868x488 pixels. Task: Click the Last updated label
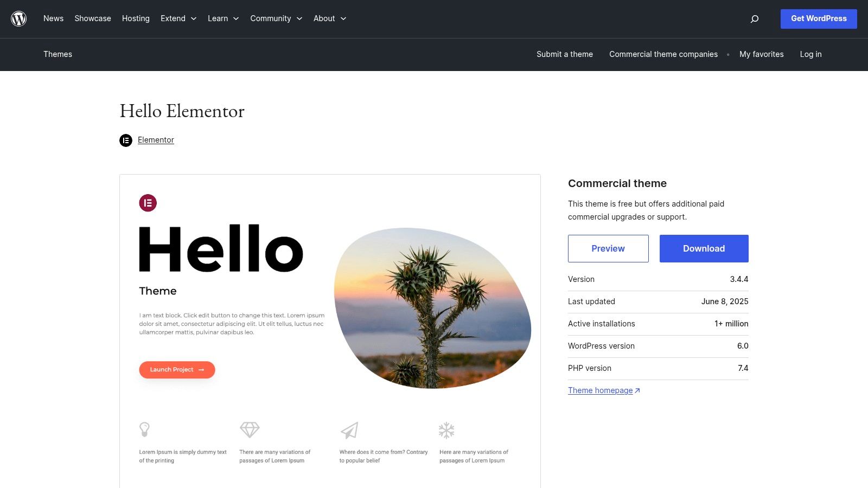(591, 301)
